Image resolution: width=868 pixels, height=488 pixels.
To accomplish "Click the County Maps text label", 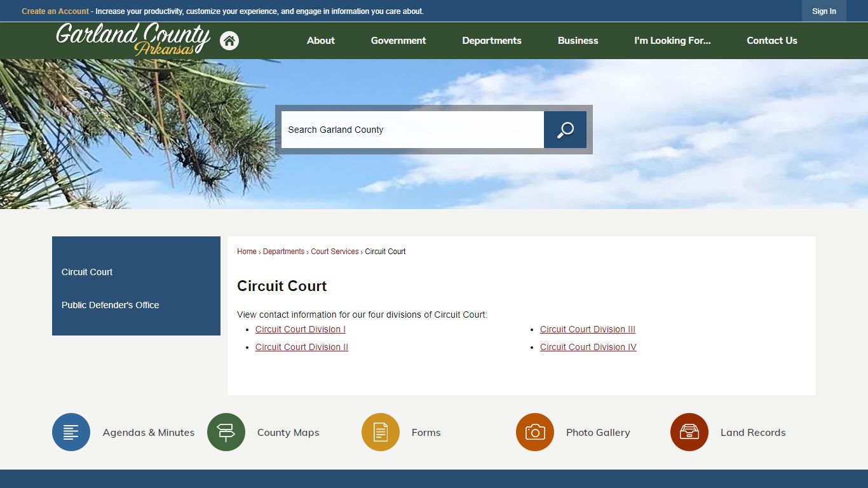I will click(x=288, y=433).
